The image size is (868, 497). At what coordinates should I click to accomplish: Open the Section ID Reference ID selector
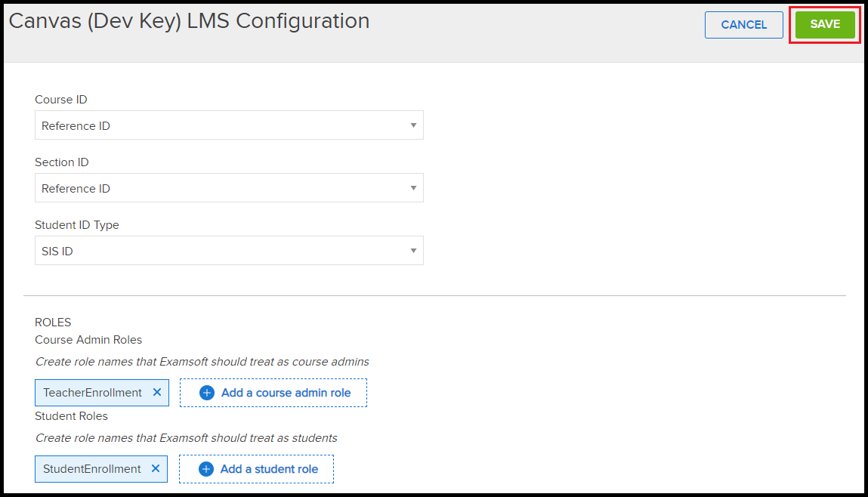pos(229,187)
